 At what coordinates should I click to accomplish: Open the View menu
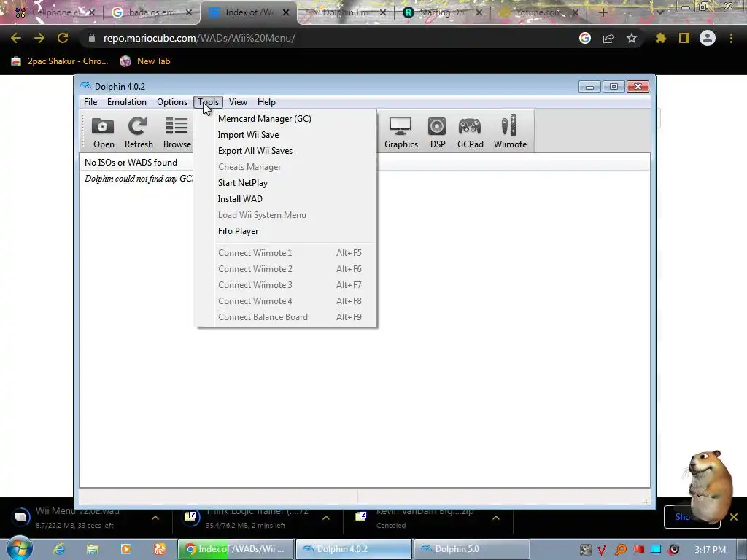point(238,102)
